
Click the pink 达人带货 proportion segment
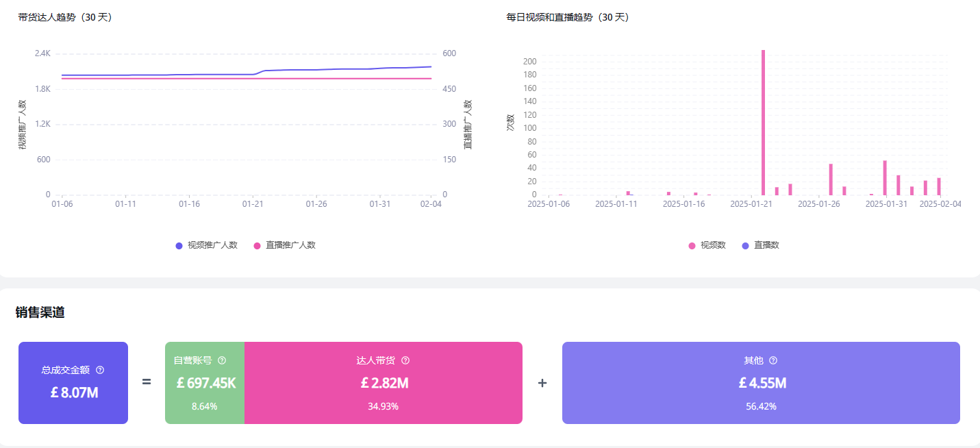384,382
